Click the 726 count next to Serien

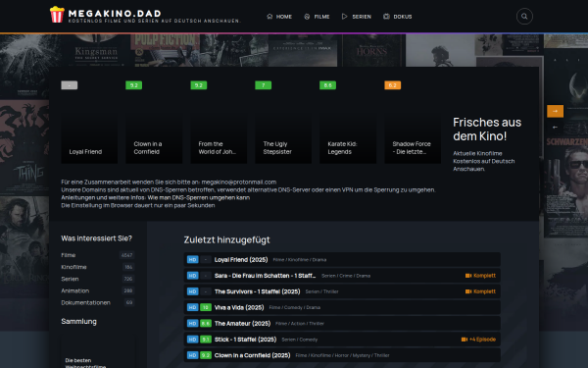click(128, 279)
